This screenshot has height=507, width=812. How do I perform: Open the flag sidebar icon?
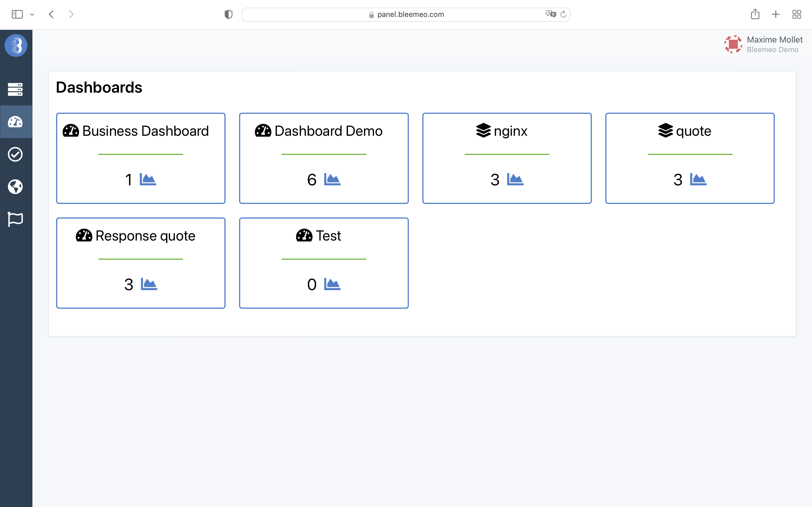(x=16, y=219)
